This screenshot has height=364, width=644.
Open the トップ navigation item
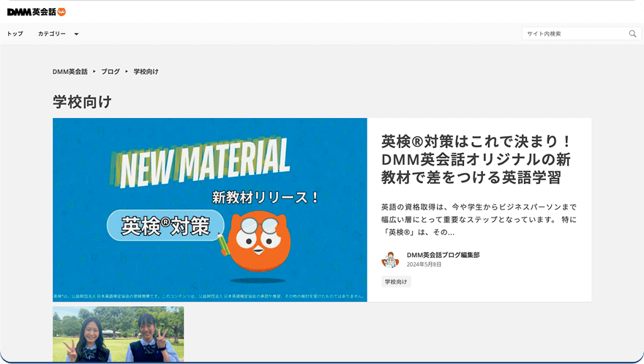(15, 34)
